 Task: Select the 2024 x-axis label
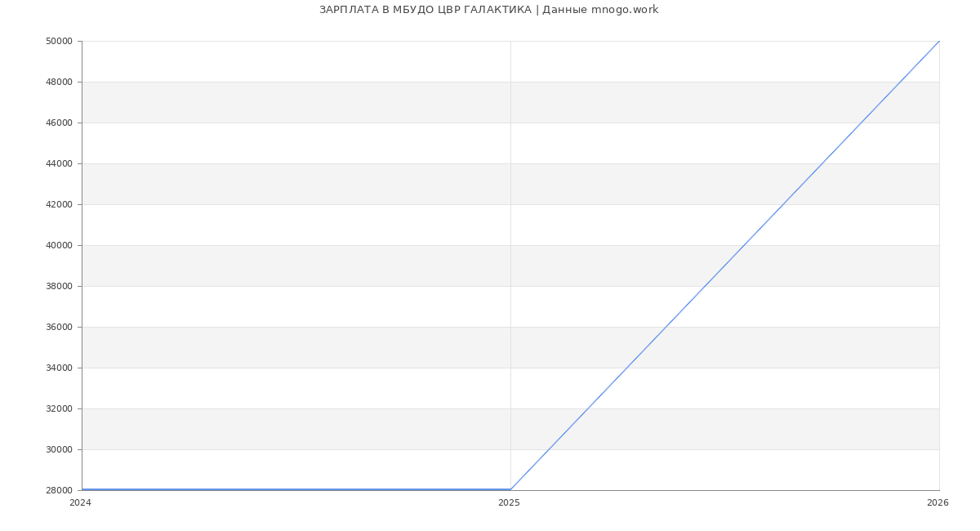(x=80, y=503)
